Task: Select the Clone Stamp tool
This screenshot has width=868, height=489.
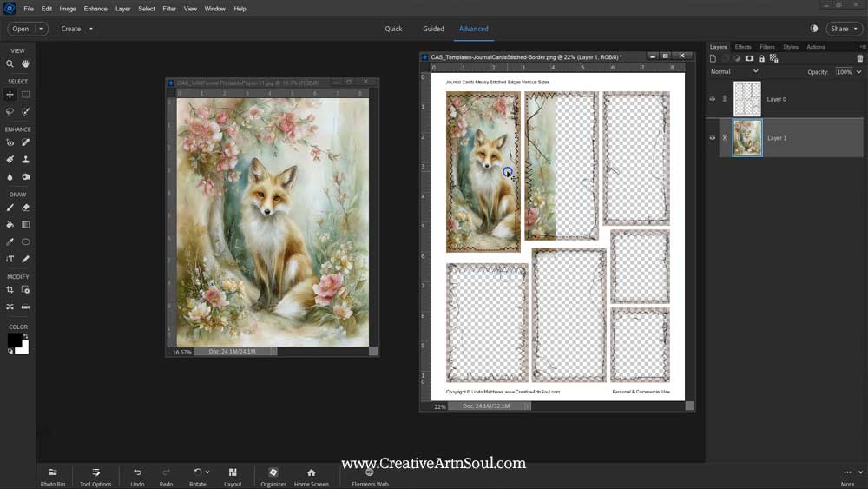Action: (x=25, y=160)
